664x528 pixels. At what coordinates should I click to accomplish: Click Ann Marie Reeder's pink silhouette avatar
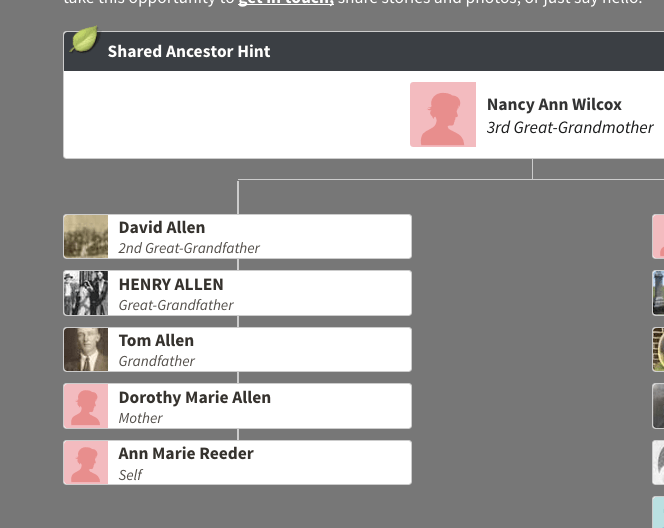click(86, 463)
